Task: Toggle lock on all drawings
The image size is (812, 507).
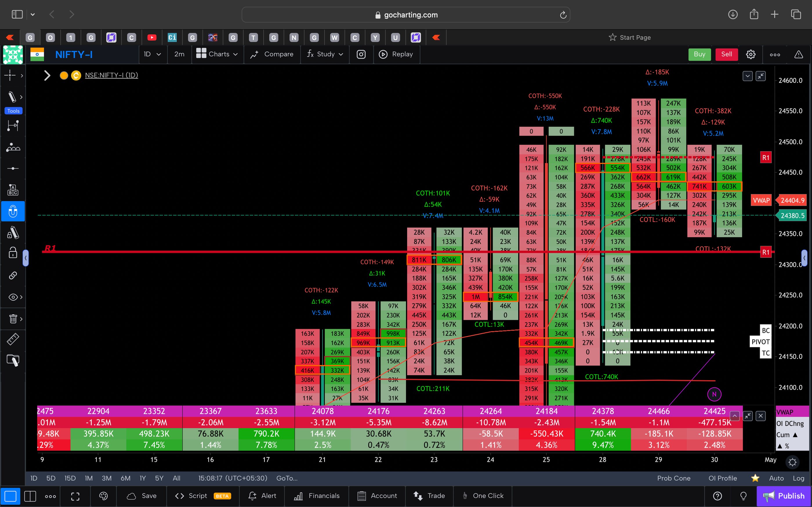Action: (12, 253)
